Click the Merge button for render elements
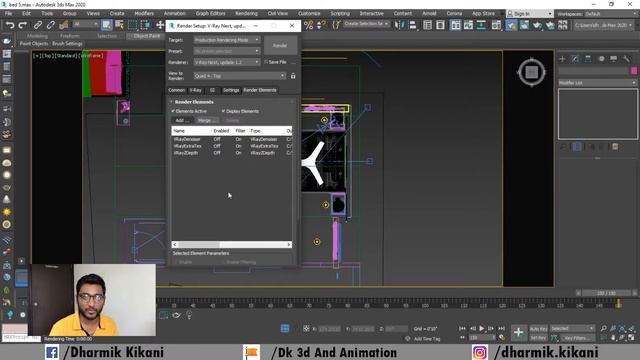 207,120
